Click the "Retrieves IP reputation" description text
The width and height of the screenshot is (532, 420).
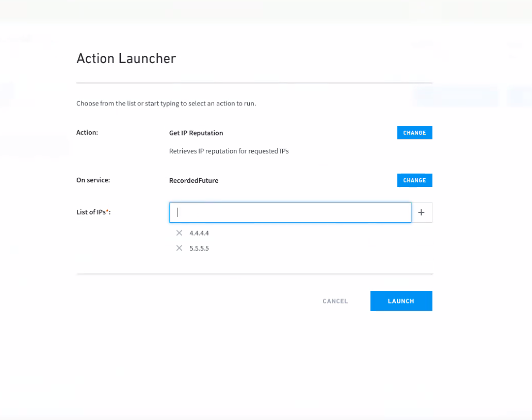pyautogui.click(x=229, y=151)
